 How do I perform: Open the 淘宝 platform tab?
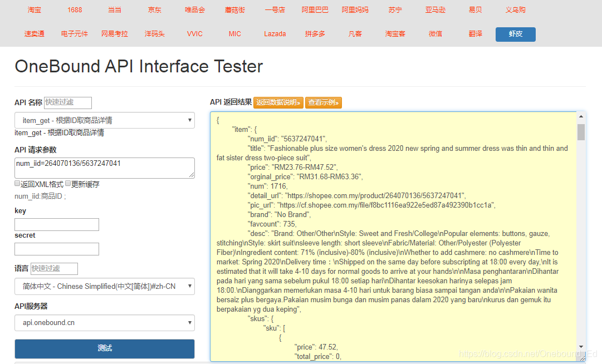[x=34, y=10]
